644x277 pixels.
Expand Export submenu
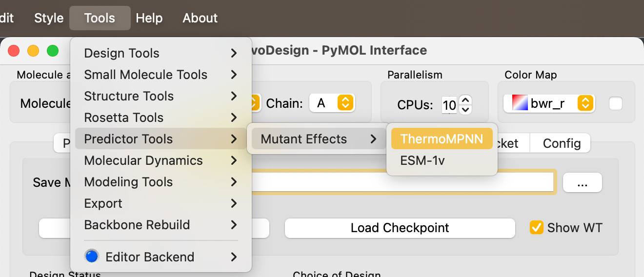coord(161,203)
